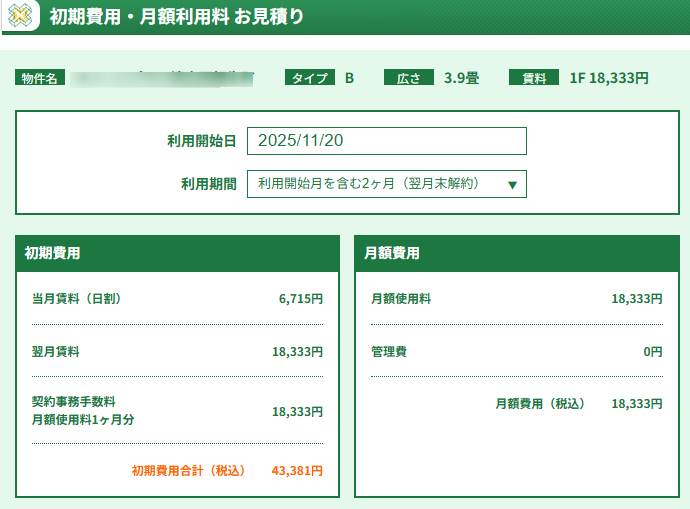The image size is (690, 509).
Task: Select the 1F 18,333円 rent value
Action: click(x=609, y=78)
